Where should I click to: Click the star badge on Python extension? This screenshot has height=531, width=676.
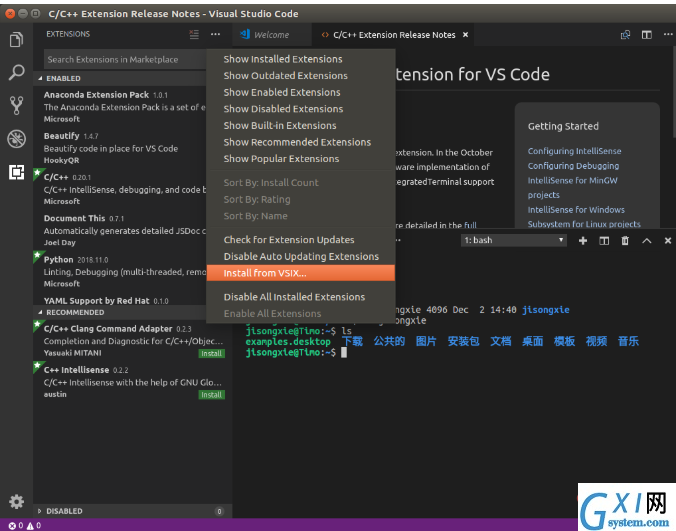[38, 255]
